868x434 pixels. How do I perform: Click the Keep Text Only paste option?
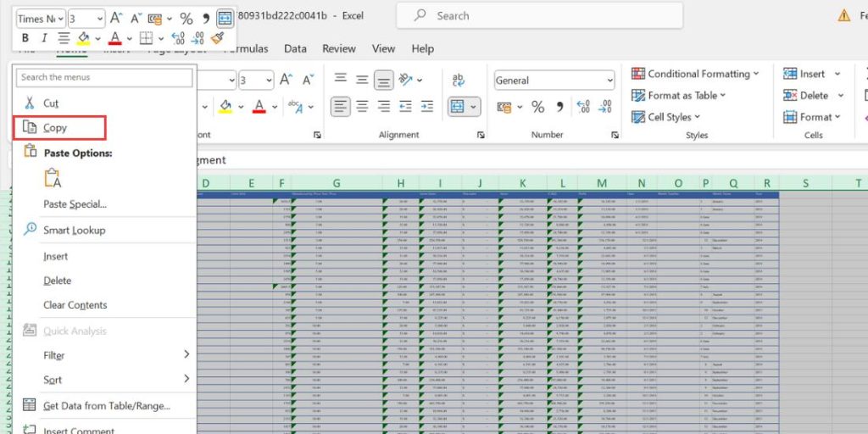click(x=53, y=178)
